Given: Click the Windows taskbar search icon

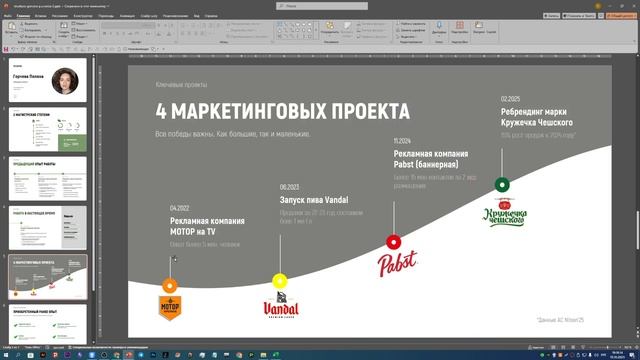Looking at the screenshot, I should click(18, 355).
